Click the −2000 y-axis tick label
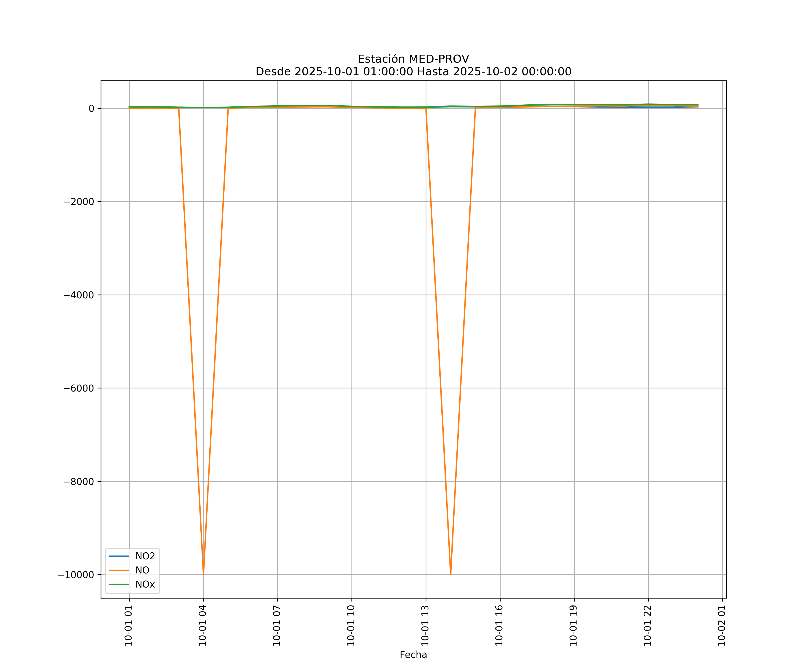The image size is (807, 672). (x=79, y=202)
